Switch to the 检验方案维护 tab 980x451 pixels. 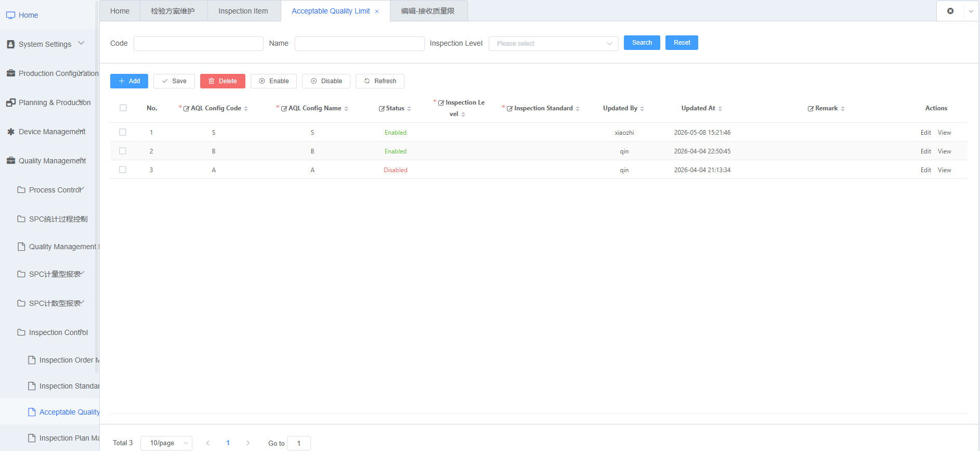click(173, 11)
